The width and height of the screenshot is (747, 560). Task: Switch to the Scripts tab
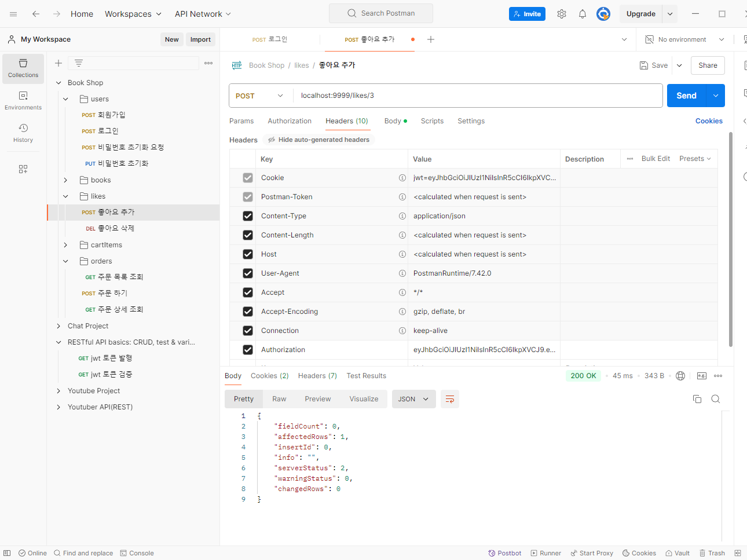coord(432,121)
